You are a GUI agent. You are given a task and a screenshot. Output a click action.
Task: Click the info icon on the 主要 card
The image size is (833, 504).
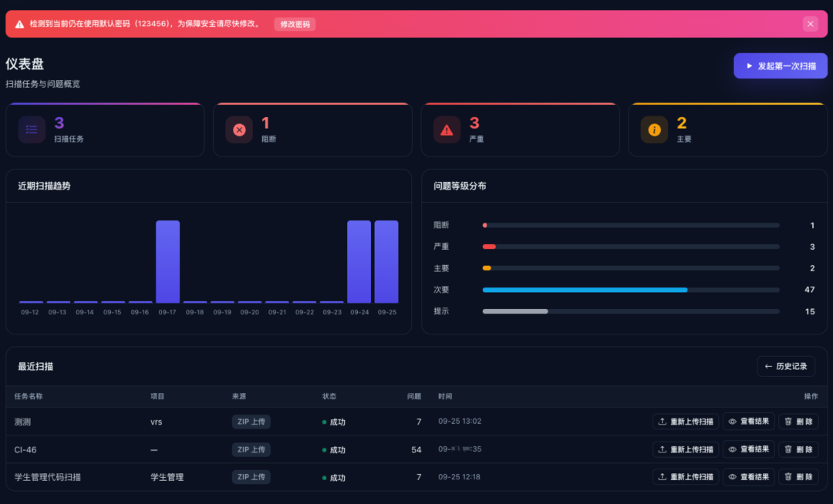[x=654, y=129]
